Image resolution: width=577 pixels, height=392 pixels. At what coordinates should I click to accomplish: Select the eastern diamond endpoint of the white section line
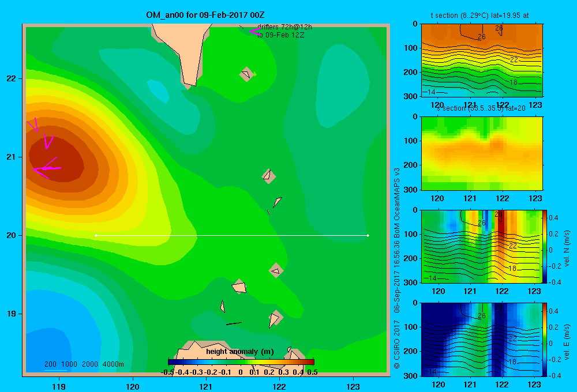[368, 235]
